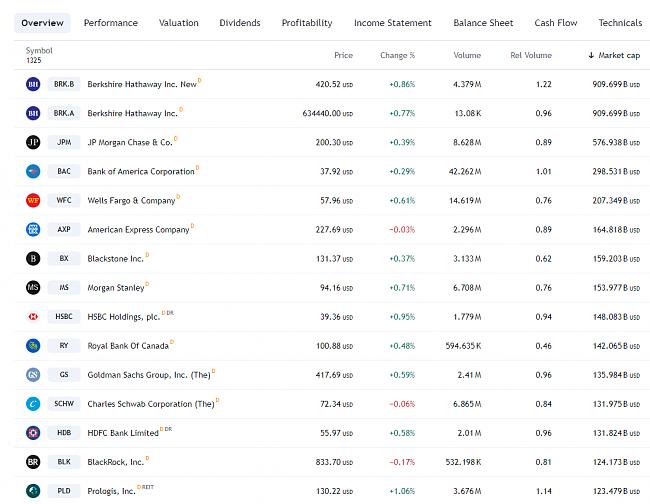Click the 576.938 B market cap value
This screenshot has height=504, width=650.
pos(616,142)
